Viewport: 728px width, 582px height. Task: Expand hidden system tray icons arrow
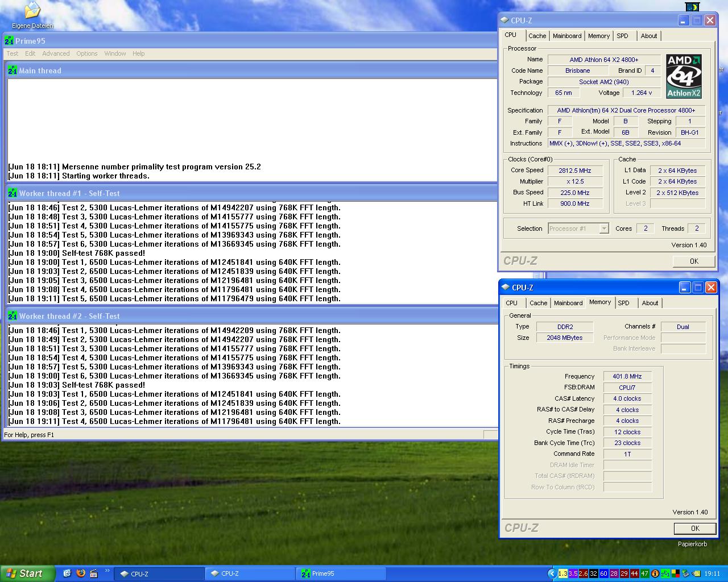pos(552,573)
